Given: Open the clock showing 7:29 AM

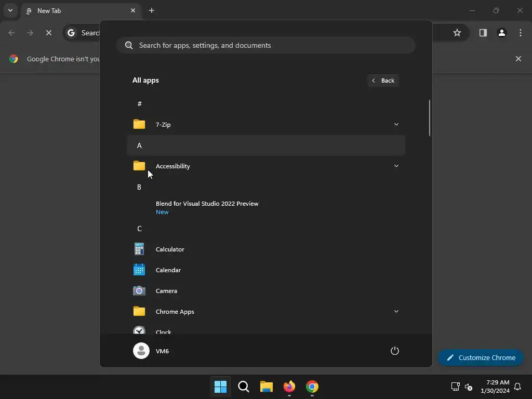Looking at the screenshot, I should 495,387.
